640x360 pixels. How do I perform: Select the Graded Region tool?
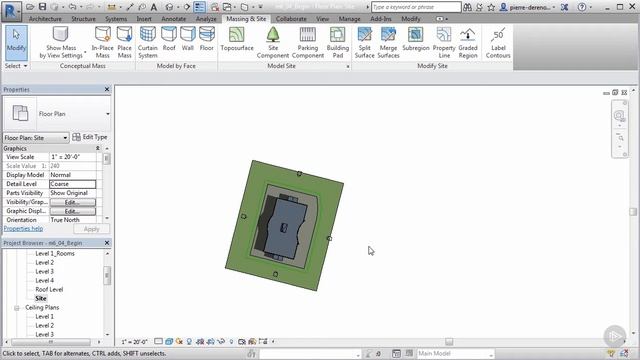point(468,43)
